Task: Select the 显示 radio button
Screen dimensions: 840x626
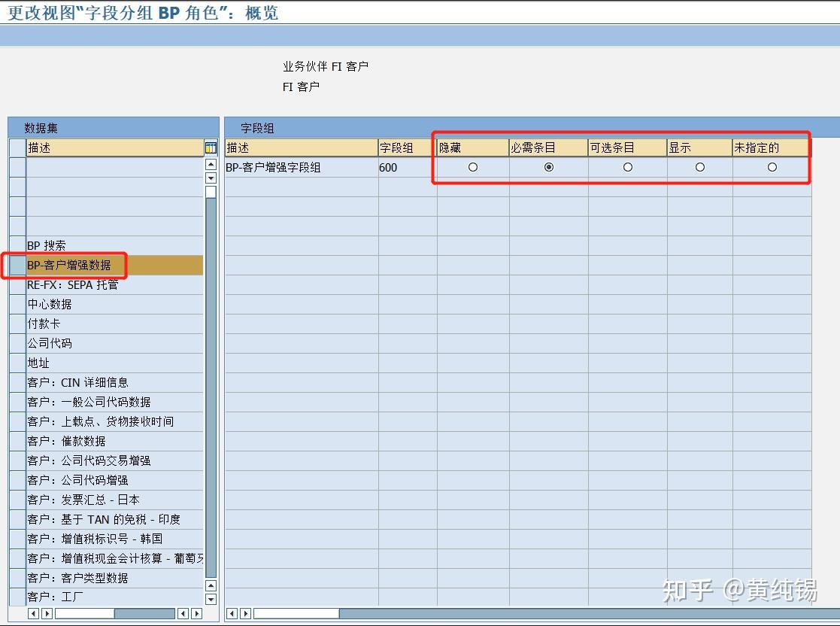Action: click(x=699, y=167)
